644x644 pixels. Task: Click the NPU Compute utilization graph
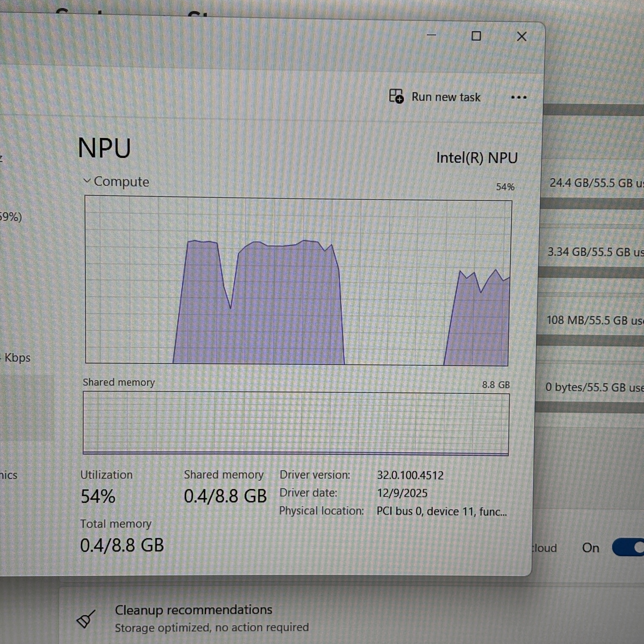point(298,281)
